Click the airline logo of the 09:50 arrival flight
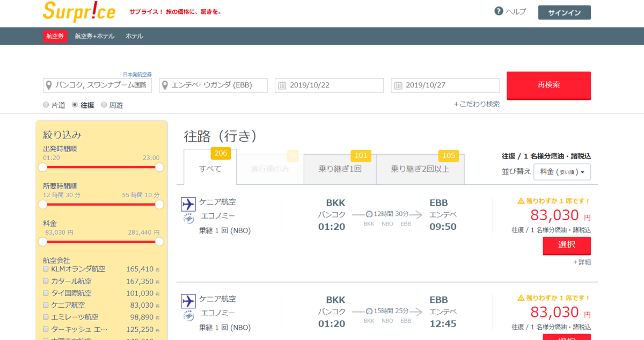Screen dimensions: 644x340 188,204
